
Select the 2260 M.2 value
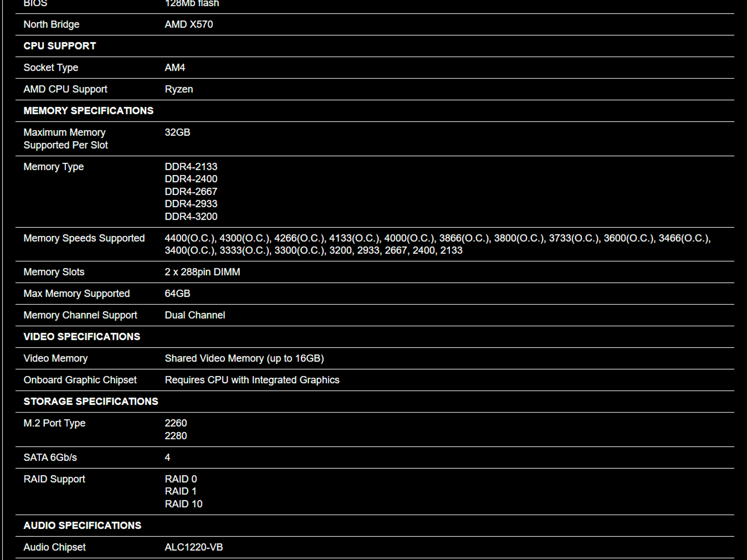[x=176, y=423]
